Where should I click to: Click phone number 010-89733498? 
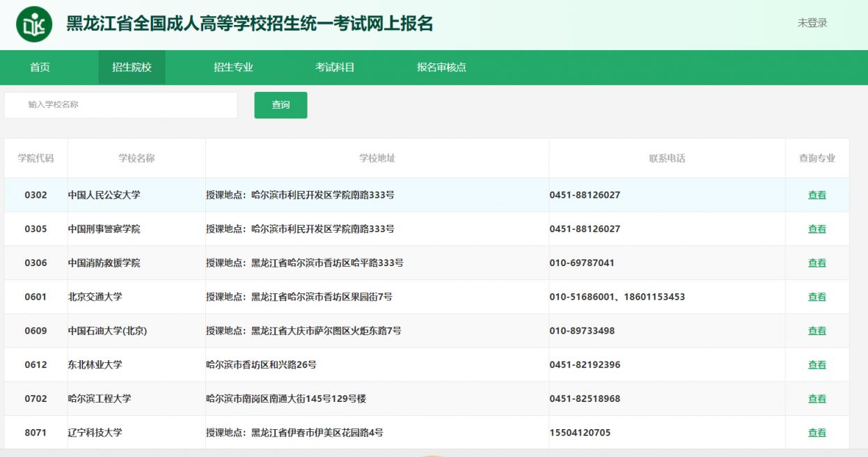582,331
